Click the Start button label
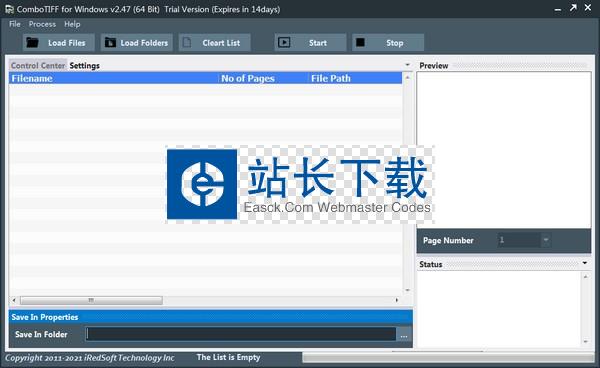600x368 pixels. pos(318,43)
